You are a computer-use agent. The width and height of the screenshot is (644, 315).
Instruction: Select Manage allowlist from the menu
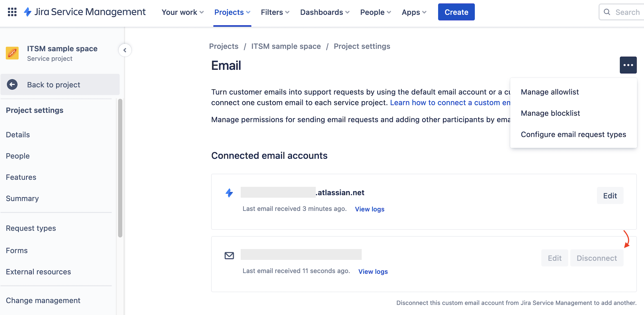(x=550, y=92)
